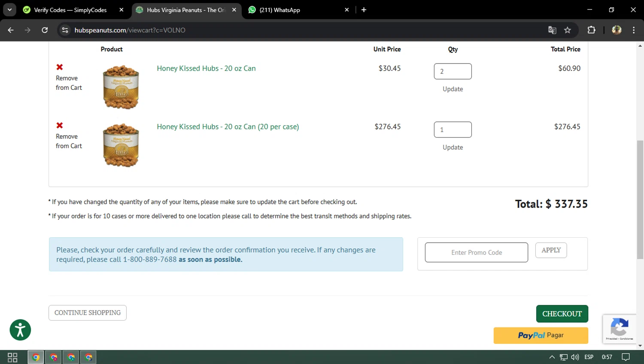The width and height of the screenshot is (644, 364).
Task: Click the browser forward arrow
Action: 27,30
